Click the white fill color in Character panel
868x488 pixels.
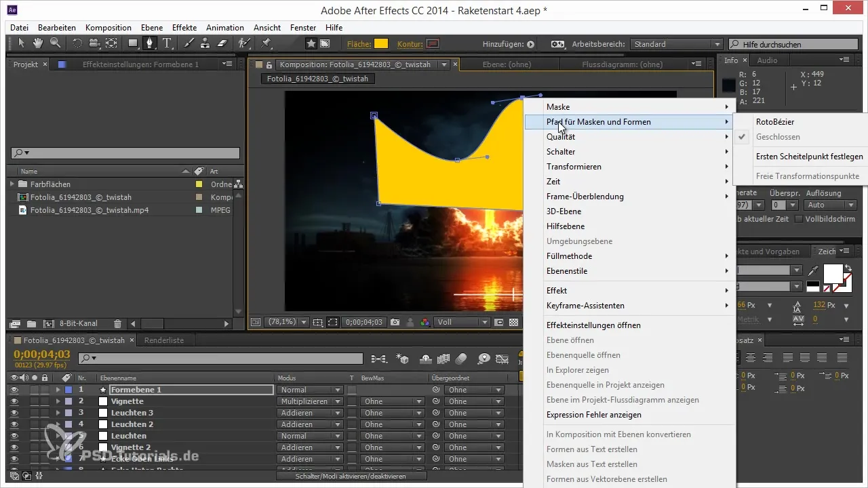click(832, 272)
